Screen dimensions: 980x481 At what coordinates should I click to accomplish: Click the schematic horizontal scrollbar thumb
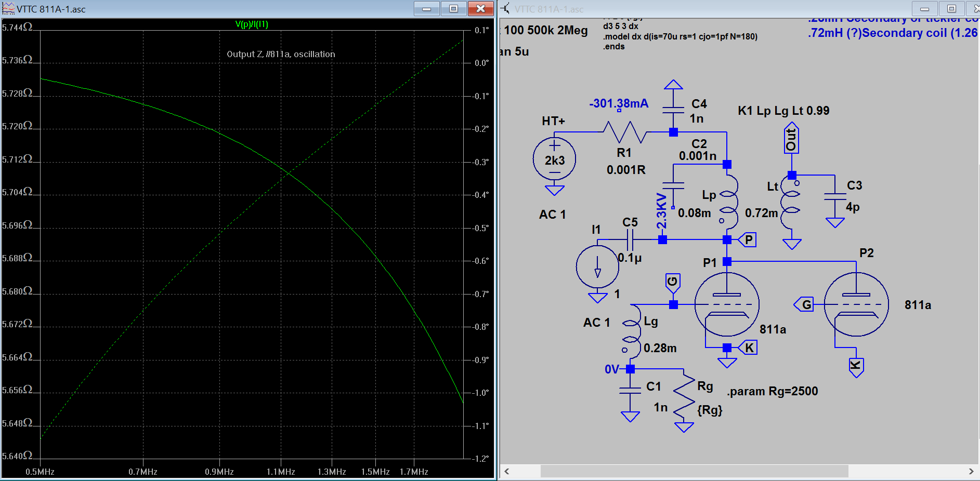(x=694, y=471)
